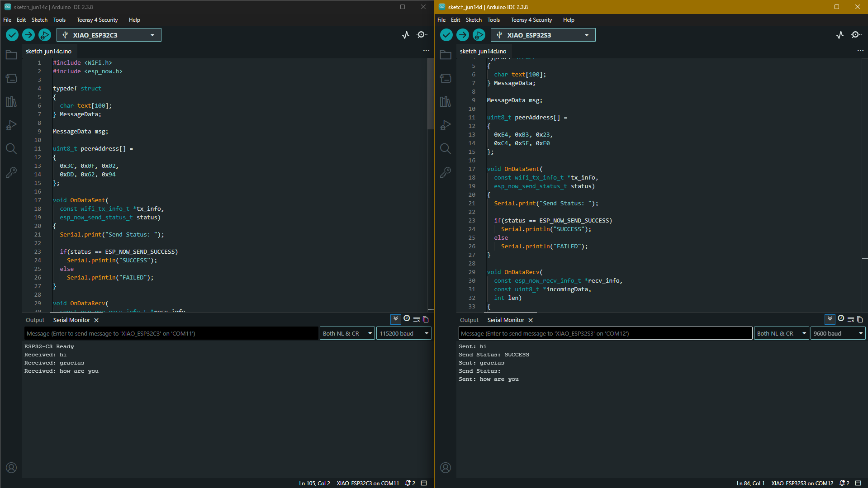Screen dimensions: 868x488
Task: Open line ending dropdown in COM11 monitor
Action: click(x=347, y=333)
